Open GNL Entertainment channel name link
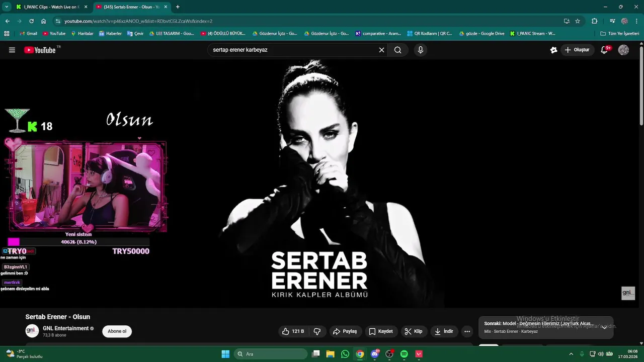644x362 pixels. [x=65, y=328]
